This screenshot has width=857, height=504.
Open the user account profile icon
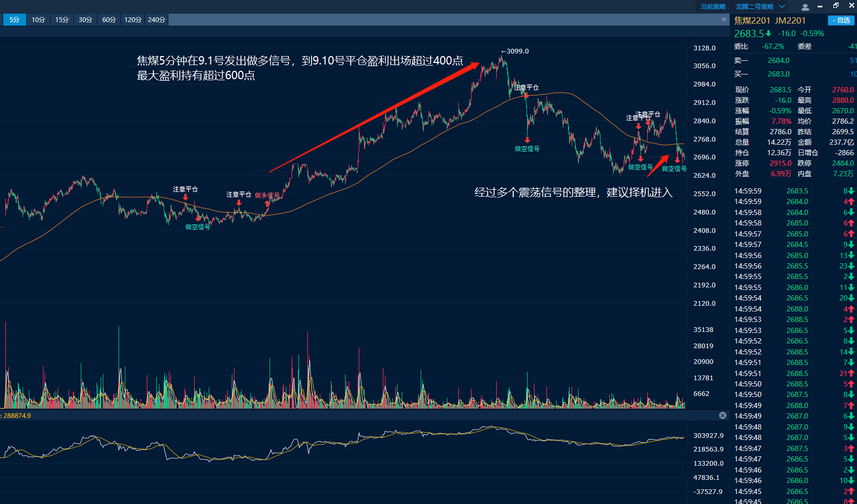click(805, 7)
